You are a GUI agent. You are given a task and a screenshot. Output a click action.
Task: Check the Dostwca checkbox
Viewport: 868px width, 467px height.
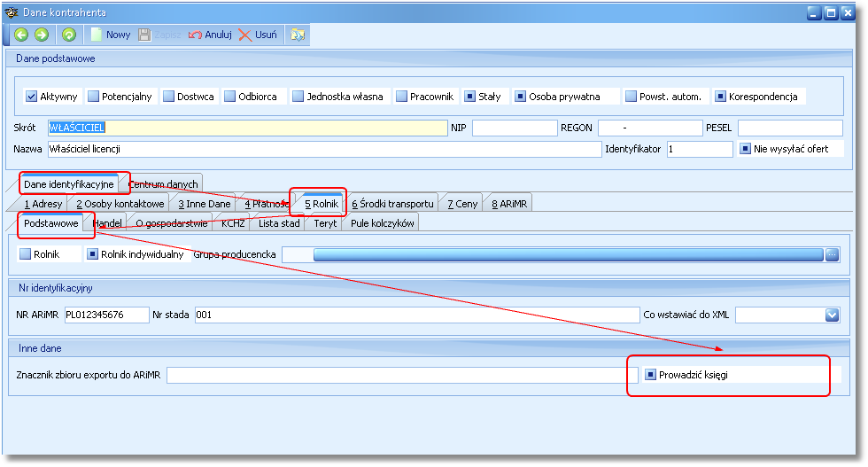click(169, 97)
